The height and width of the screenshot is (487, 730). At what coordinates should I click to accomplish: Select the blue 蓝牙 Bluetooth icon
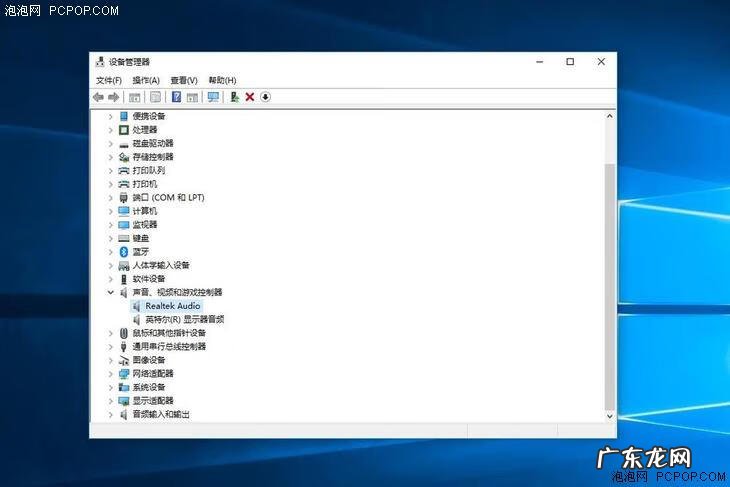tap(124, 252)
